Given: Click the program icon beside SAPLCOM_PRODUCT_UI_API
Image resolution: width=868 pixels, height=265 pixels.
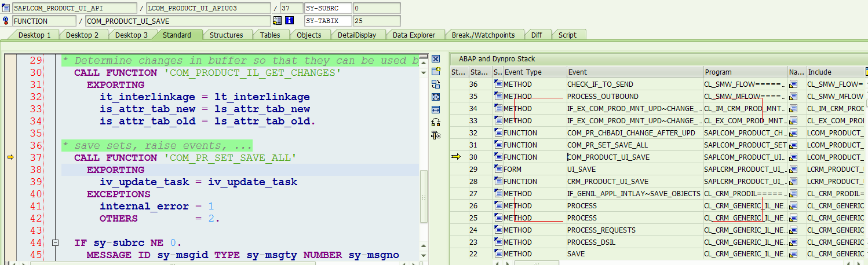Looking at the screenshot, I should [6, 9].
